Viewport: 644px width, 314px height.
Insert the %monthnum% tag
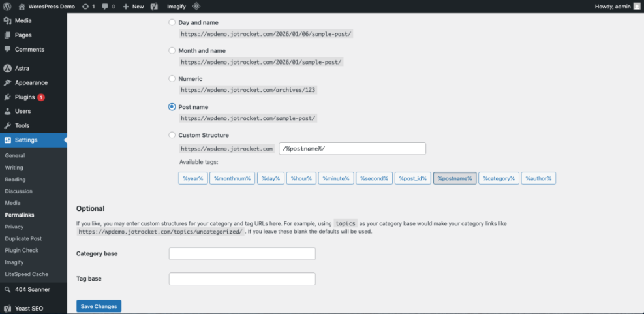click(x=232, y=178)
